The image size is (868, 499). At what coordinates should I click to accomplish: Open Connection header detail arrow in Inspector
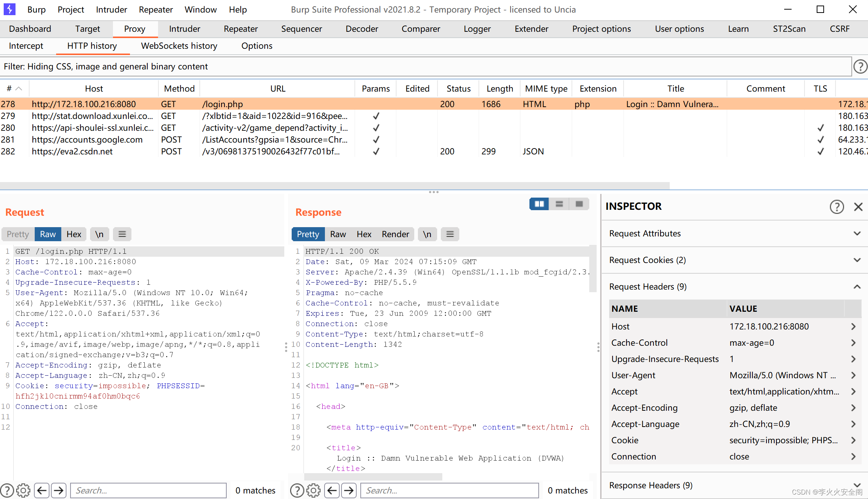point(853,457)
